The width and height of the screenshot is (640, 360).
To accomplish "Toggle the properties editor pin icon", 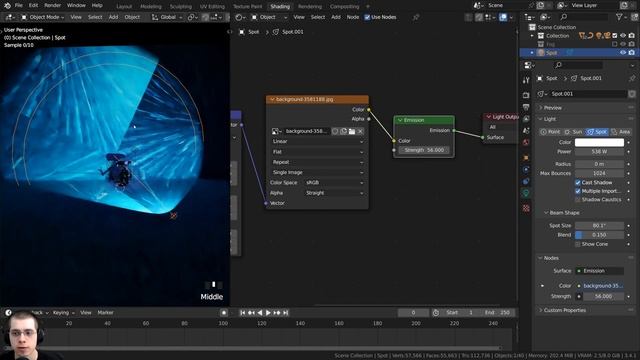I will click(x=632, y=78).
